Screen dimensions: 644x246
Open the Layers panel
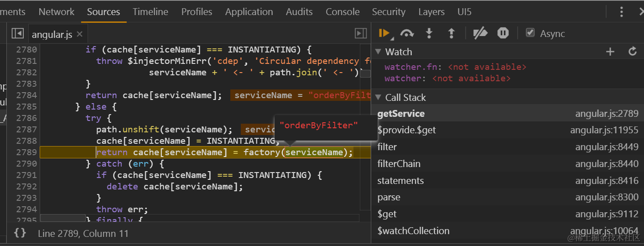coord(431,12)
